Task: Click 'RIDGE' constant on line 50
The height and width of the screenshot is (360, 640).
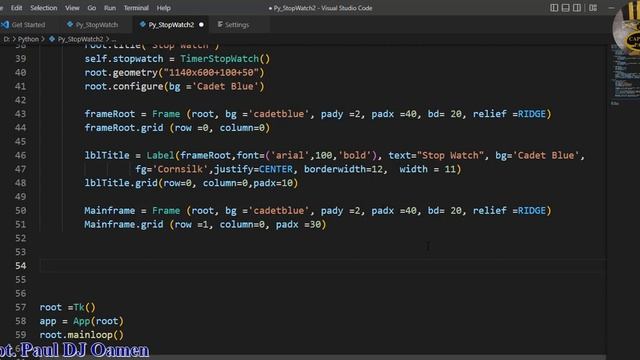Action: point(531,211)
